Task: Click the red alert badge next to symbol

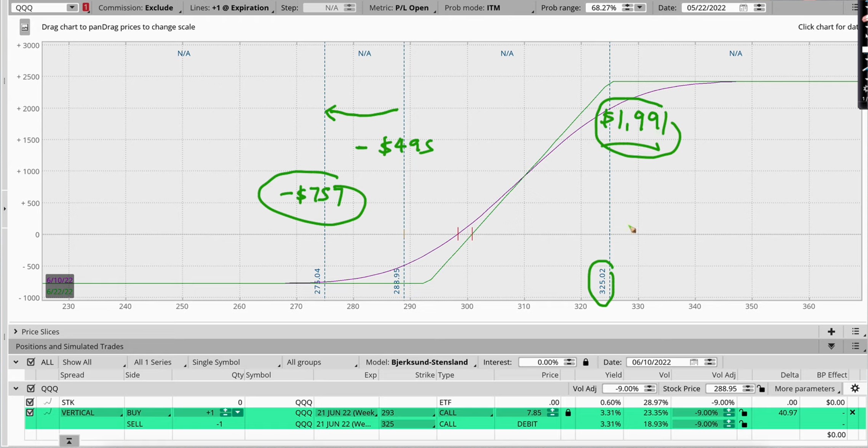Action: point(86,7)
